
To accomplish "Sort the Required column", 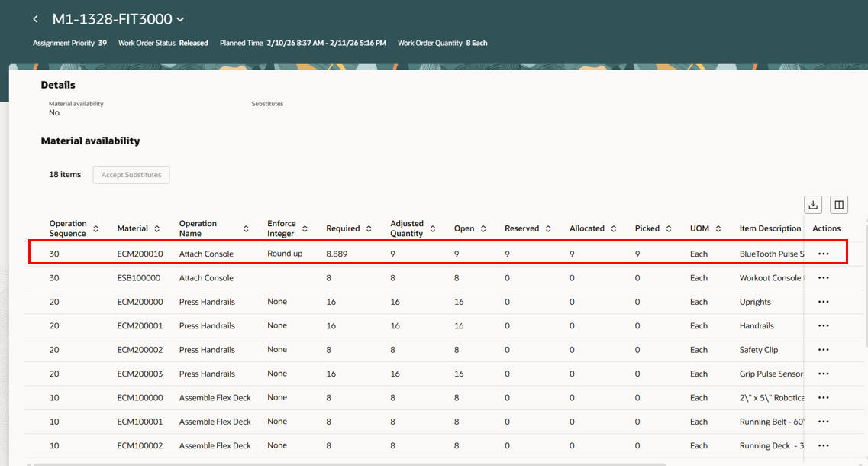I will click(x=370, y=228).
